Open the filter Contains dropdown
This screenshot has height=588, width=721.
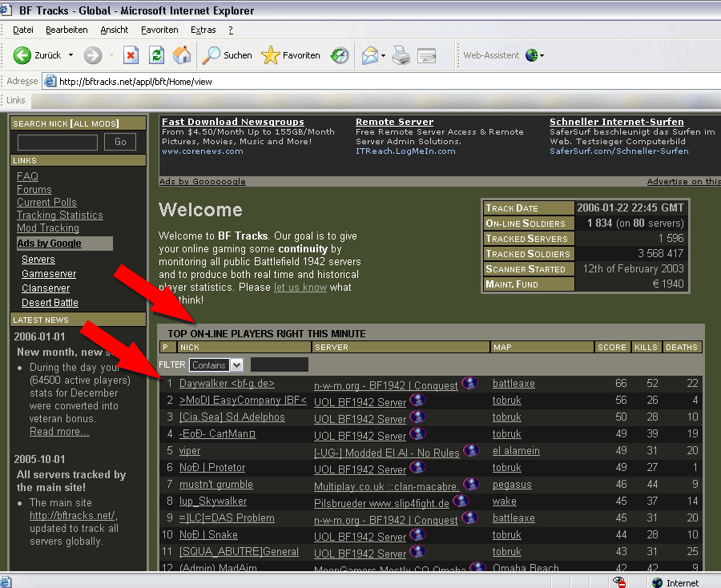tap(236, 365)
